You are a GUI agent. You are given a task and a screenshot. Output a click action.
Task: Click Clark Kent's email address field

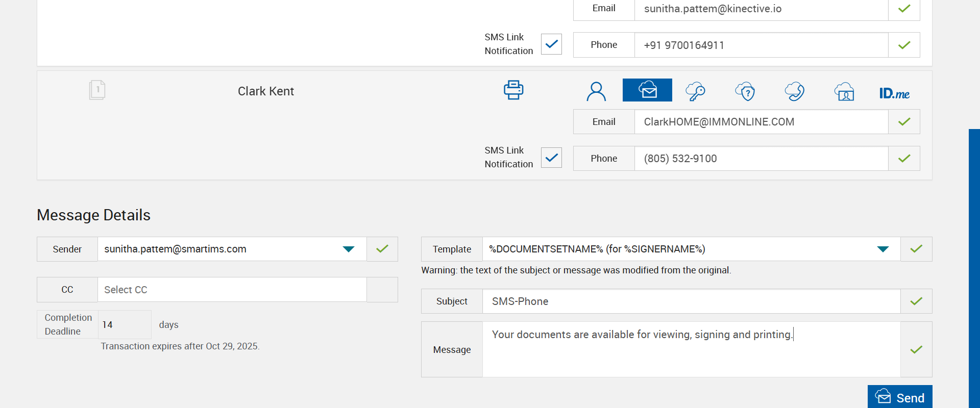(761, 122)
